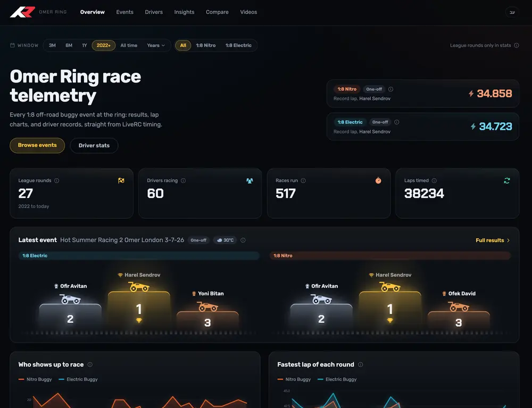This screenshot has width=532, height=408.
Task: Click info icon beside Who shows up to race
Action: [90, 364]
